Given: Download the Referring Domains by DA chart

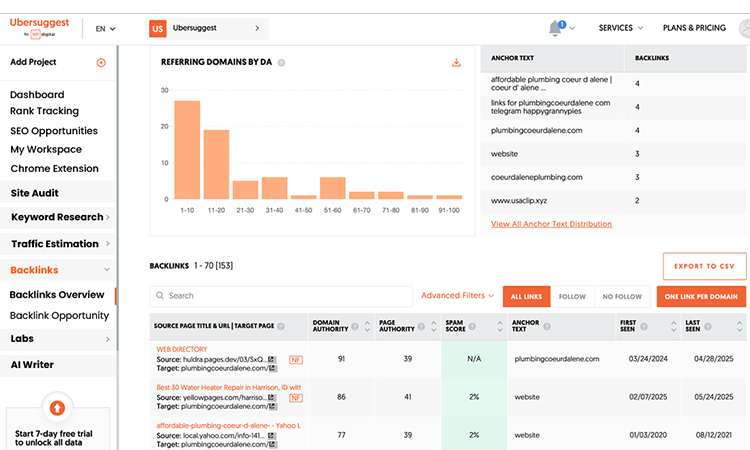Looking at the screenshot, I should (456, 63).
